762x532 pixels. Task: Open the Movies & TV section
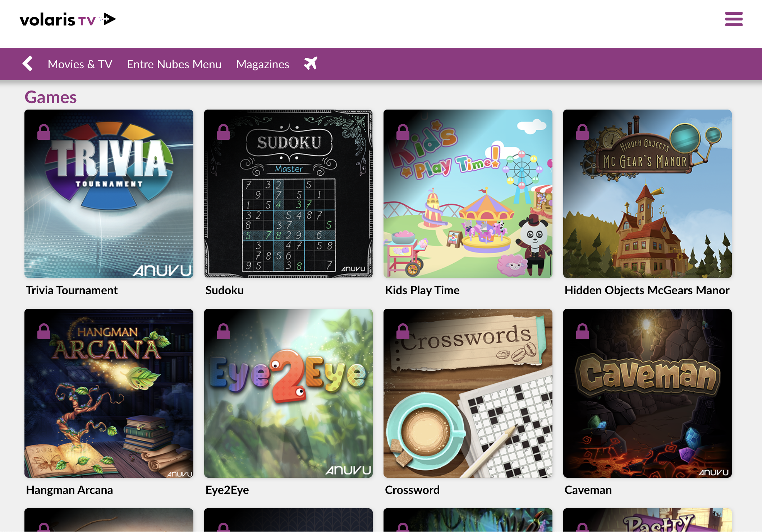(80, 64)
